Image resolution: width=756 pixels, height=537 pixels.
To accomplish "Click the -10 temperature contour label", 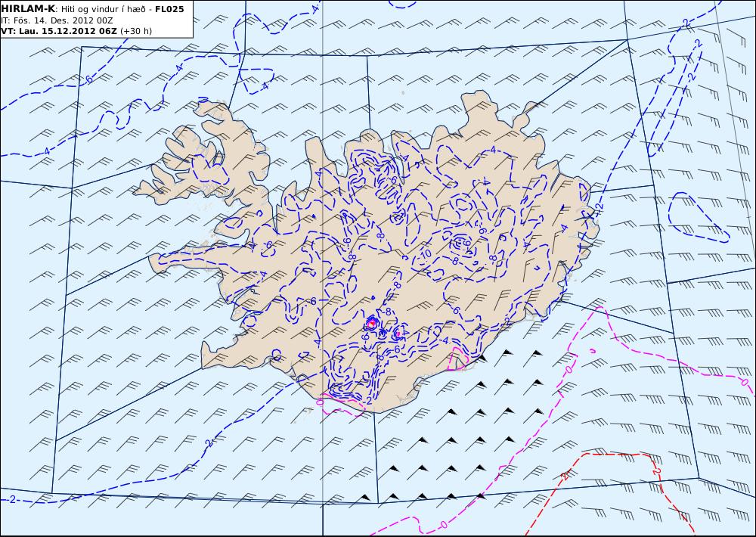I will click(425, 254).
